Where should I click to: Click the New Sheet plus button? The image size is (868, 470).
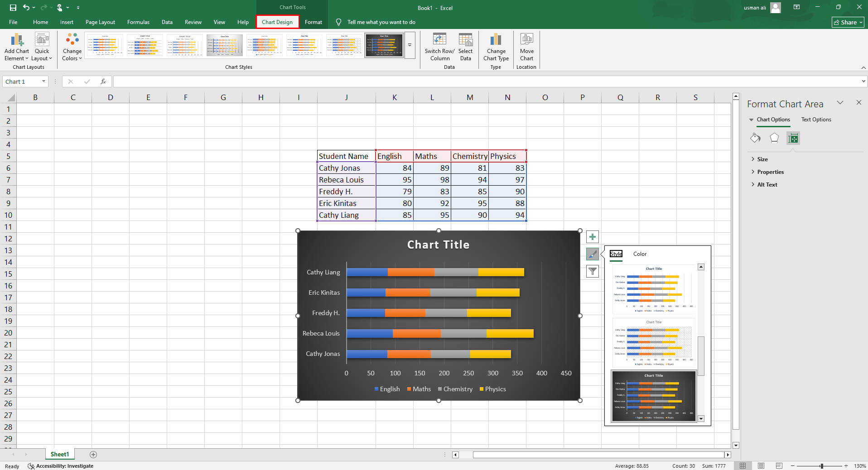click(93, 455)
